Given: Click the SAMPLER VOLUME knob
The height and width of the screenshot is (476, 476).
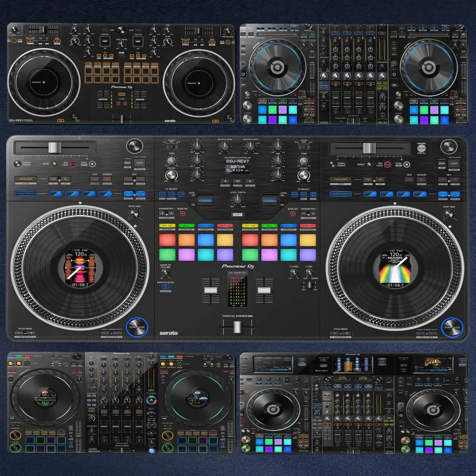Looking at the screenshot, I should tap(165, 272).
